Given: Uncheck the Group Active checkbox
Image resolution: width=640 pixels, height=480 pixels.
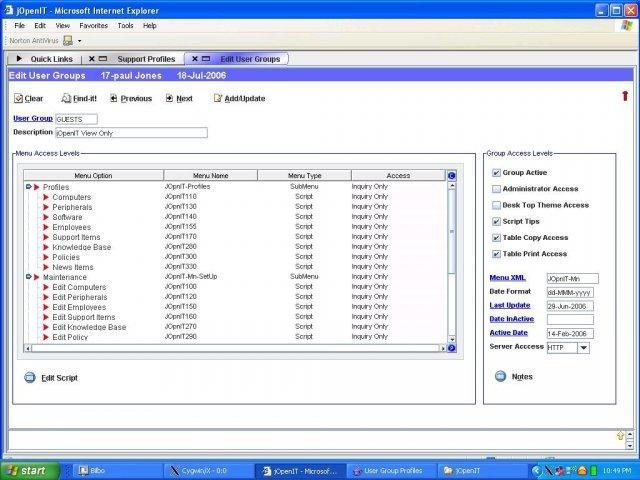Looking at the screenshot, I should pos(496,173).
